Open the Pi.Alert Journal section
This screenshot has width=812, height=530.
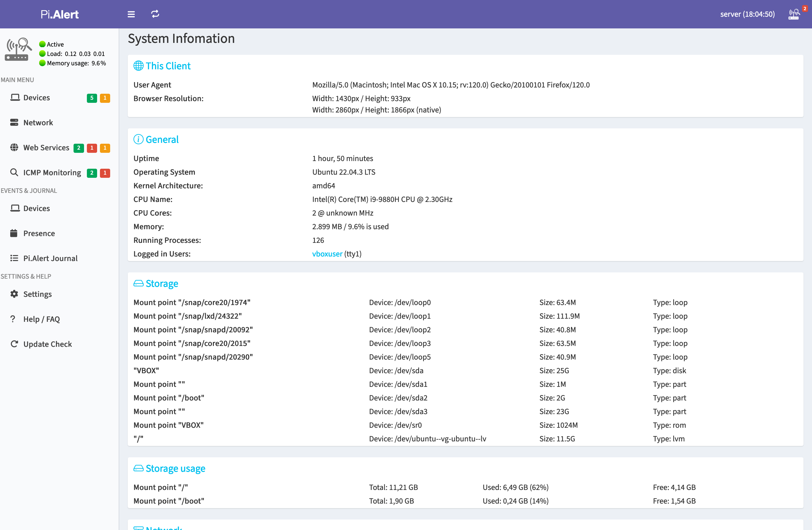50,258
